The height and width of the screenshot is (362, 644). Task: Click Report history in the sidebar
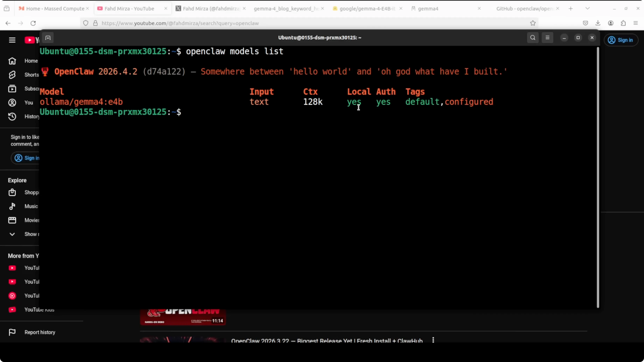pyautogui.click(x=40, y=332)
